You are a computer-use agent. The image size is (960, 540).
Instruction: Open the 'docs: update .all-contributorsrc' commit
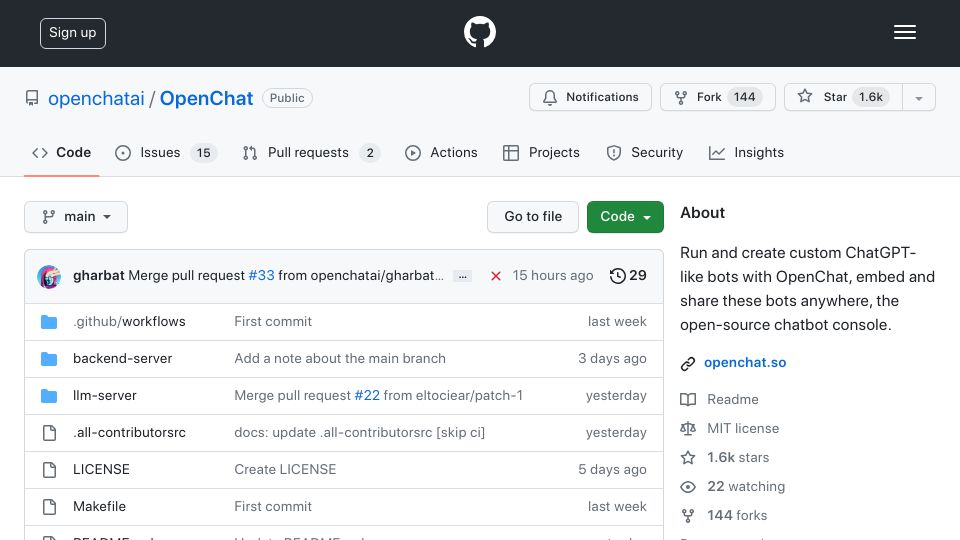click(359, 433)
